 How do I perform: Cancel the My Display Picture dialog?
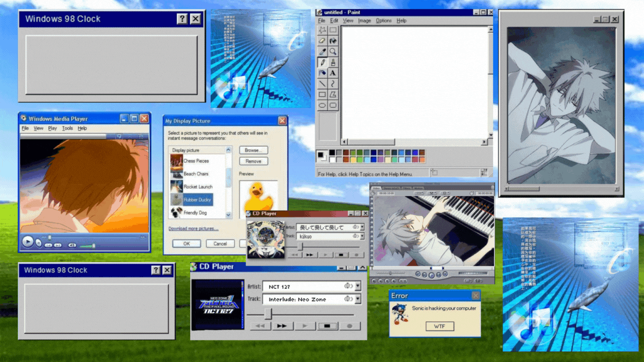220,244
